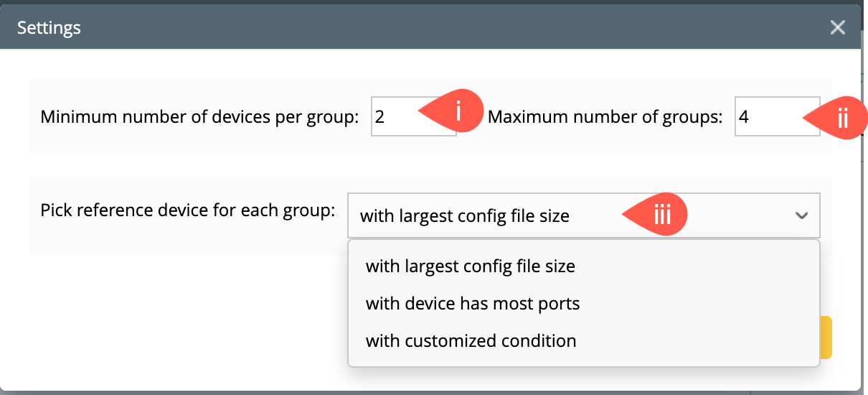Click the Settings title text

(49, 28)
